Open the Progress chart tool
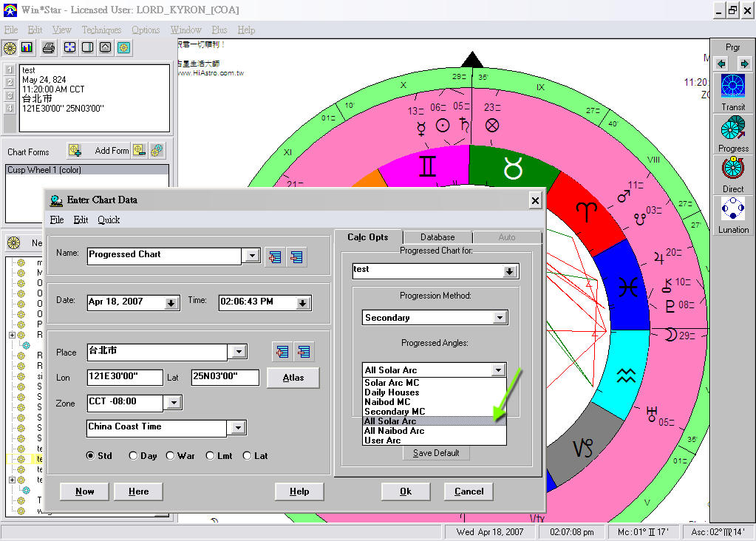 tap(733, 129)
